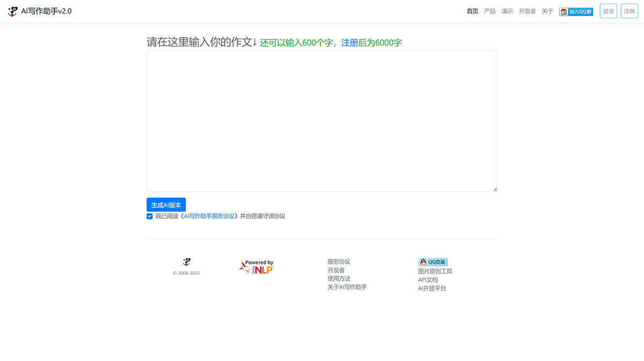Open the 关于 page from the navbar
644x361 pixels.
click(547, 11)
